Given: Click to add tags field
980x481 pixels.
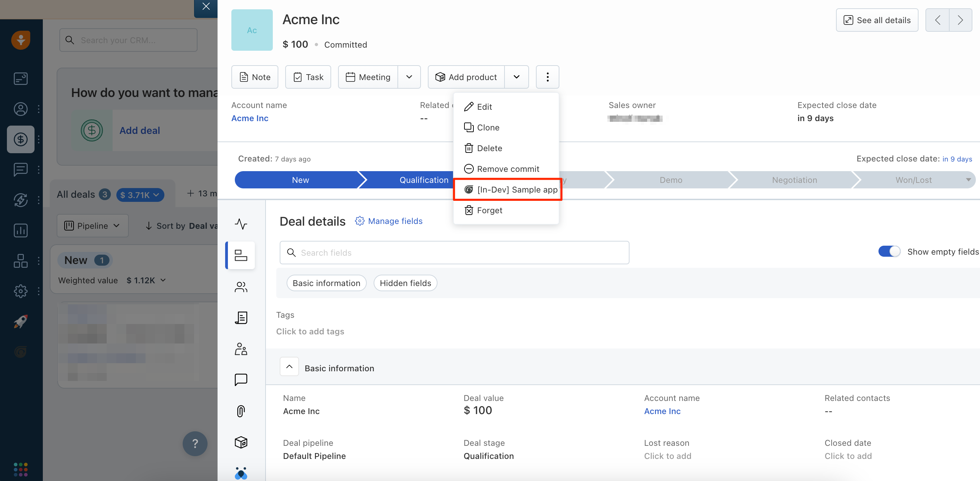Looking at the screenshot, I should click(x=310, y=331).
